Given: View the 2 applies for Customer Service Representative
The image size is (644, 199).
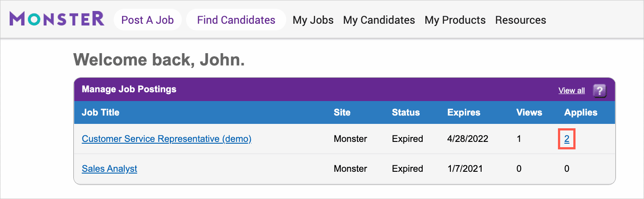Looking at the screenshot, I should pyautogui.click(x=567, y=139).
